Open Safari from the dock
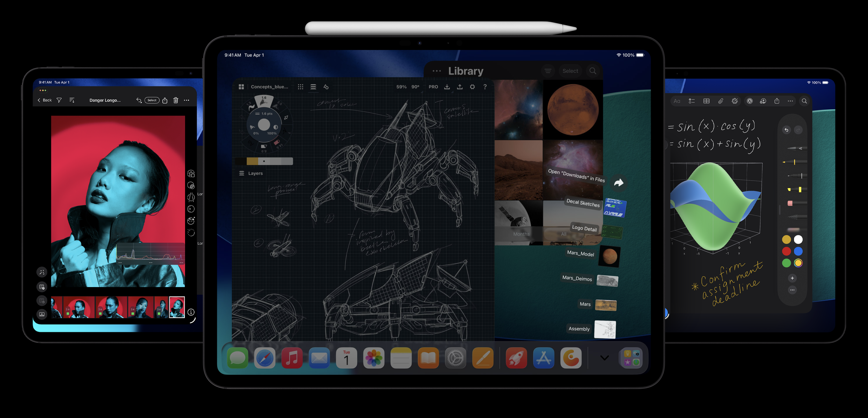The width and height of the screenshot is (868, 418). point(265,358)
